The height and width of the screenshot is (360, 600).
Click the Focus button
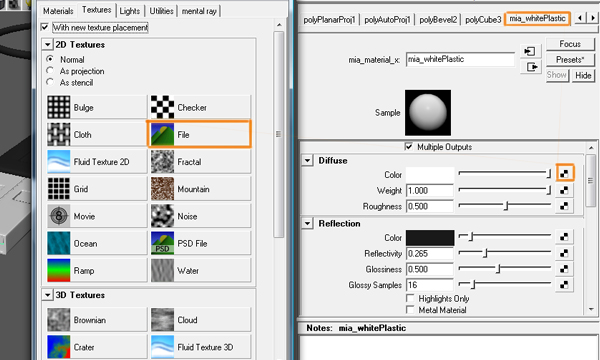570,44
